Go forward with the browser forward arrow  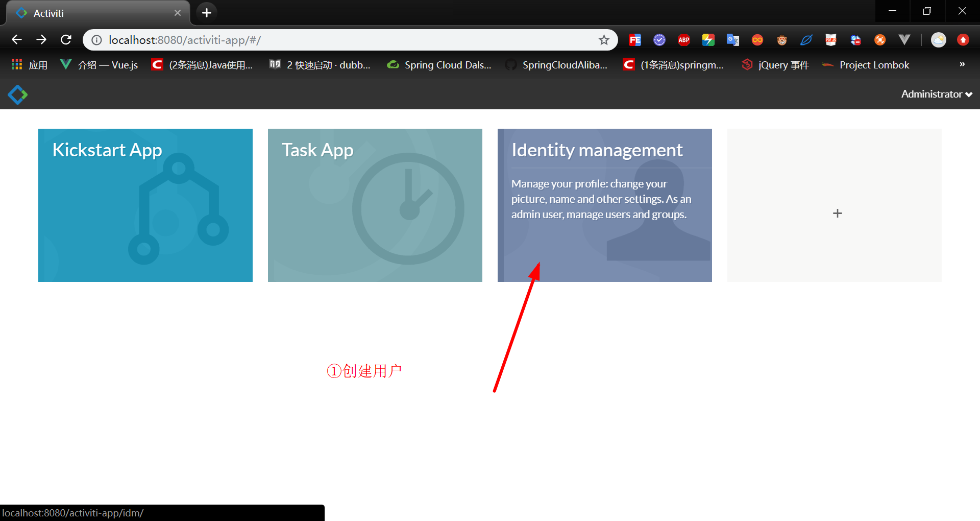pos(41,40)
